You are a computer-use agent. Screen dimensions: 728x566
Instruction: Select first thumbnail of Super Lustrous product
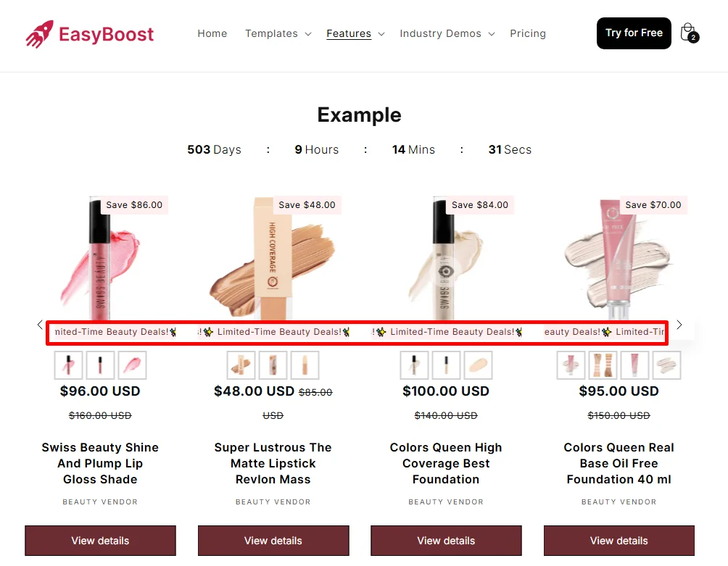[x=241, y=365]
